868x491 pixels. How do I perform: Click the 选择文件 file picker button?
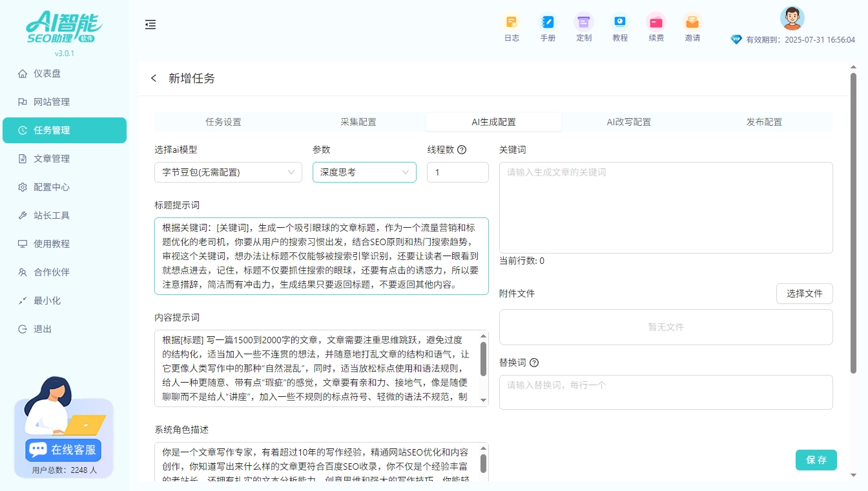coord(804,294)
